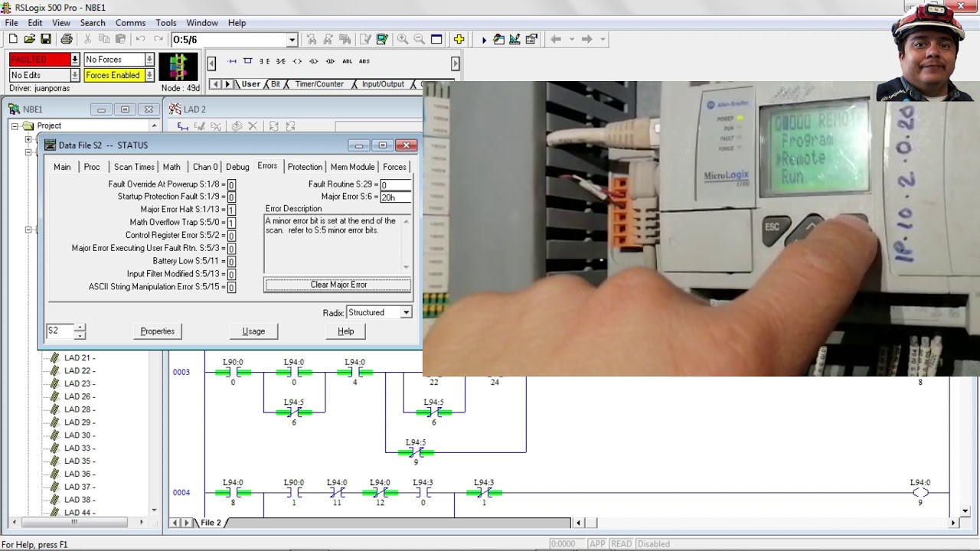Click the Fault Routine S:29 input field
This screenshot has width=980, height=551.
(396, 184)
